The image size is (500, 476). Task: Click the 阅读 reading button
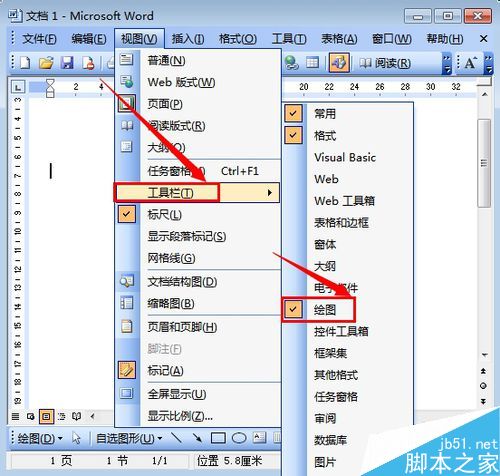[x=385, y=63]
